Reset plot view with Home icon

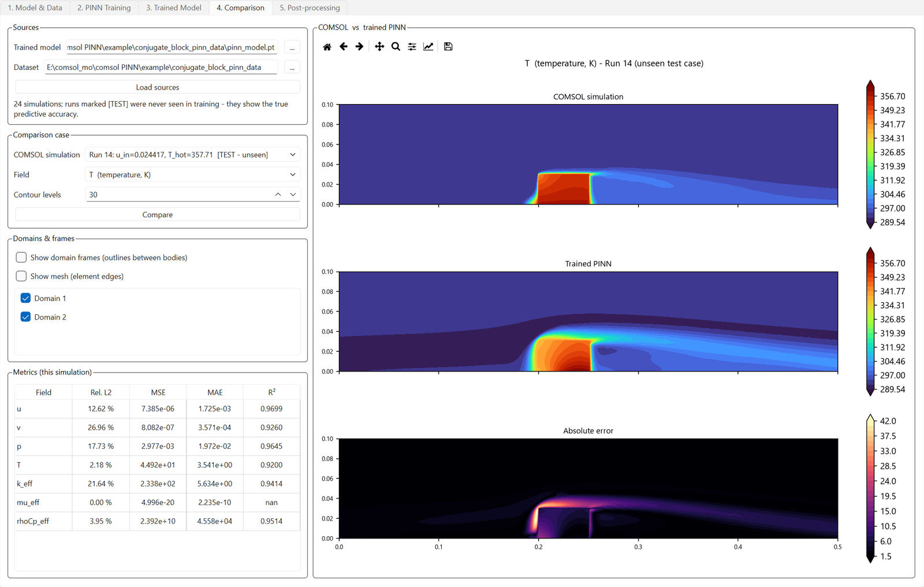327,47
